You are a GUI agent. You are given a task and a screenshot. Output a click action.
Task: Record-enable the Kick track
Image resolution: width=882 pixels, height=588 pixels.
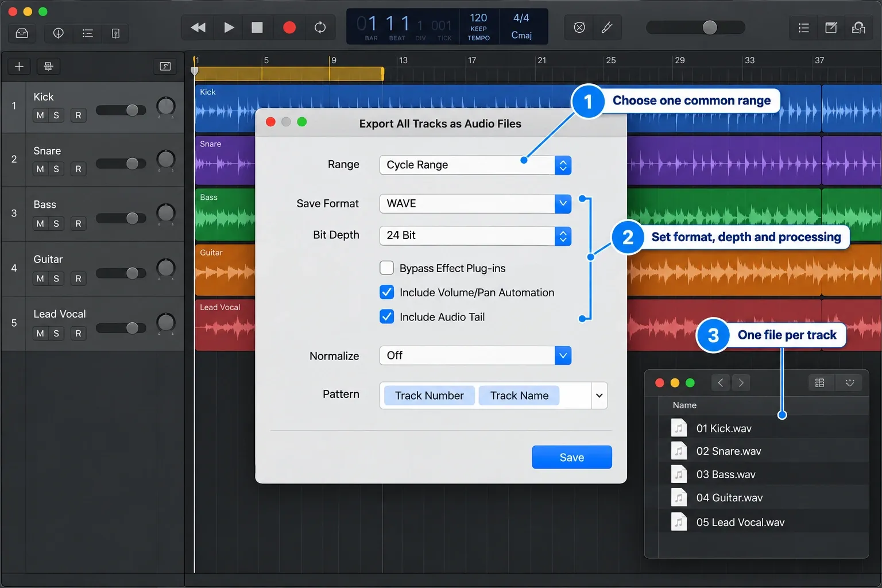click(78, 115)
